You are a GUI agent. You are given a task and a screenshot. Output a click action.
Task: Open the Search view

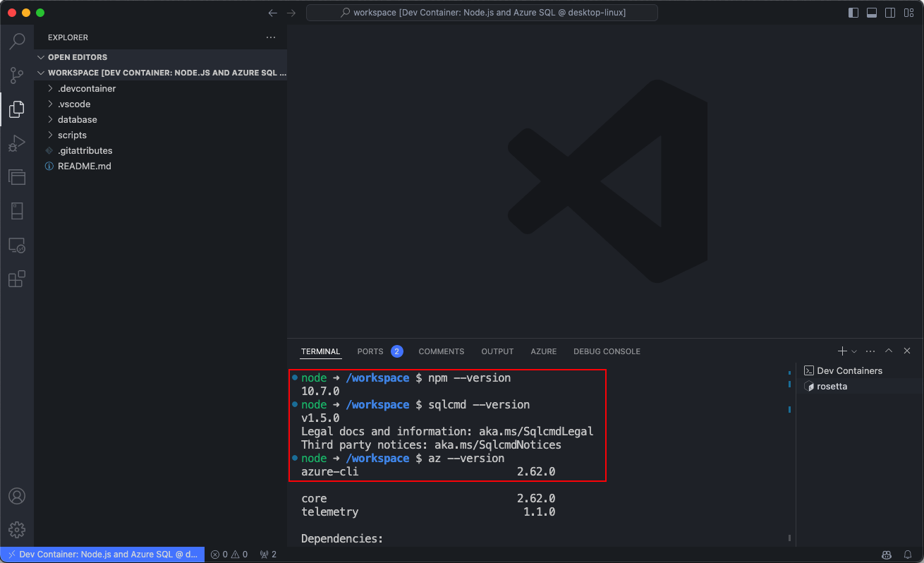(x=17, y=41)
